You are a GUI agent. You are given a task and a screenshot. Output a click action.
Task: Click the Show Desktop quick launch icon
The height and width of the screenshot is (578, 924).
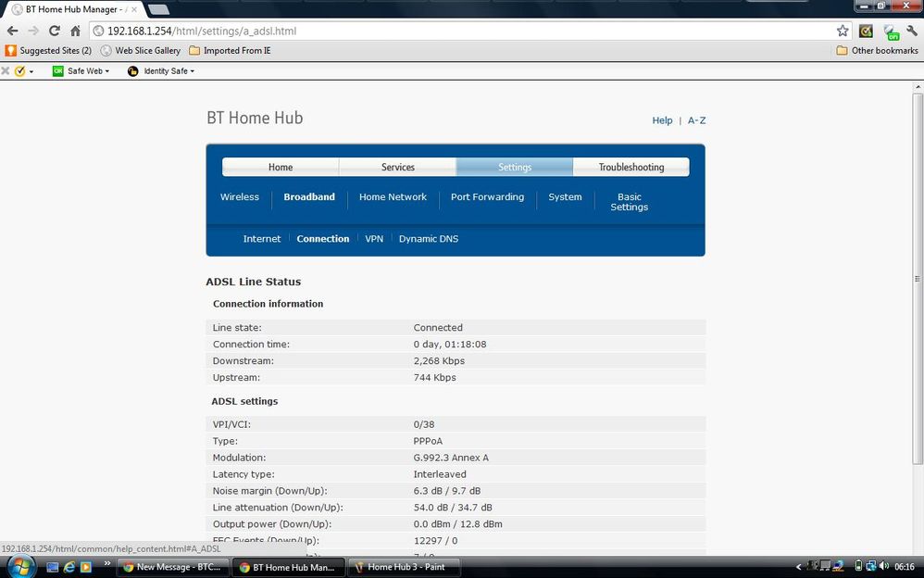point(53,568)
